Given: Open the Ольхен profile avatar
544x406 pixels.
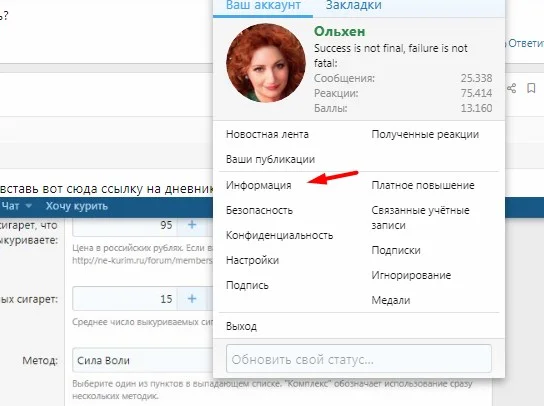Looking at the screenshot, I should 266,63.
